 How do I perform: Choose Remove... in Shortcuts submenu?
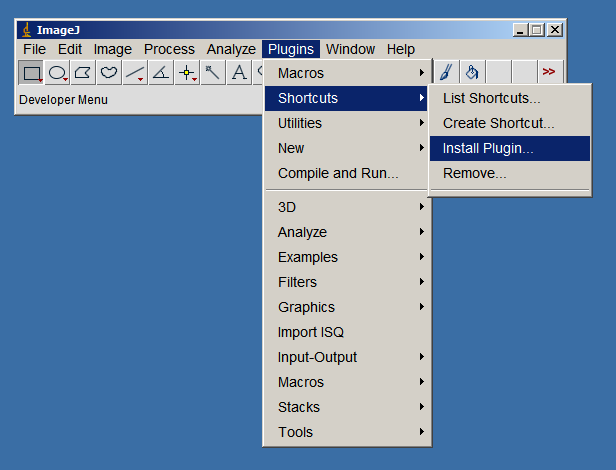tap(510, 173)
